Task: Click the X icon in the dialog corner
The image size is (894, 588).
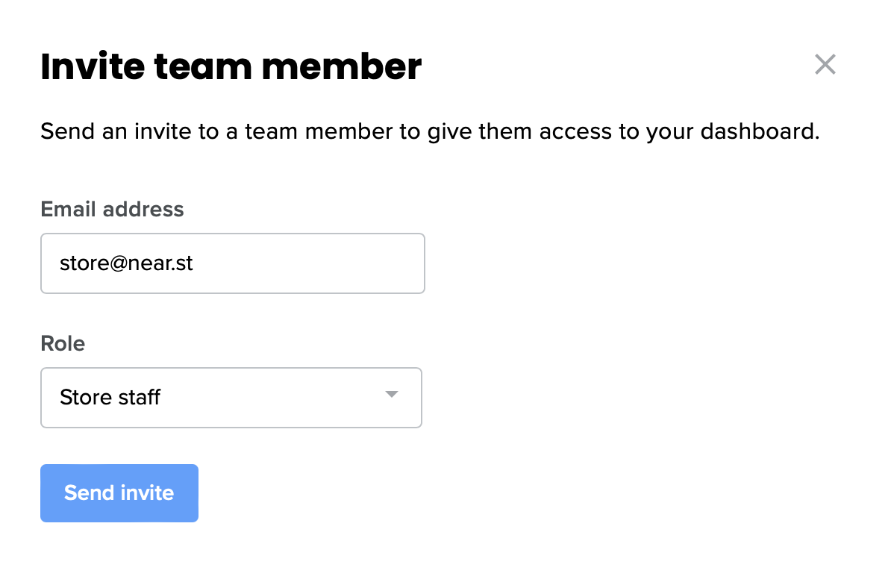Action: (x=825, y=65)
